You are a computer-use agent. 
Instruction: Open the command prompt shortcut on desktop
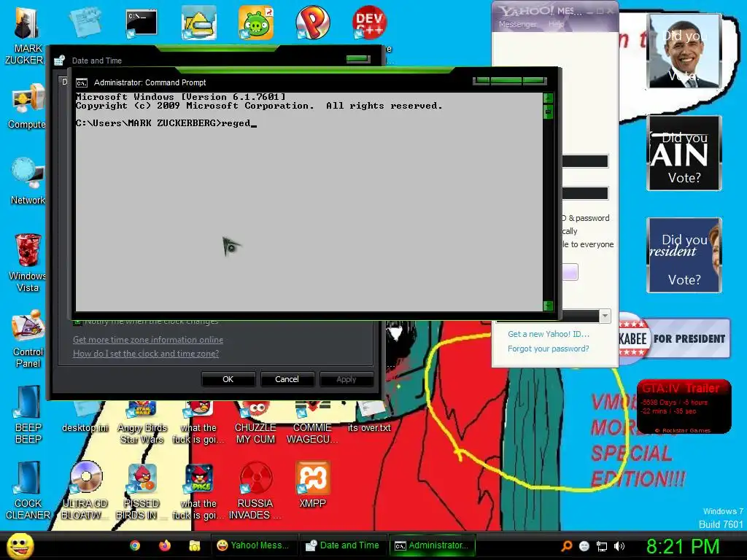click(x=142, y=23)
